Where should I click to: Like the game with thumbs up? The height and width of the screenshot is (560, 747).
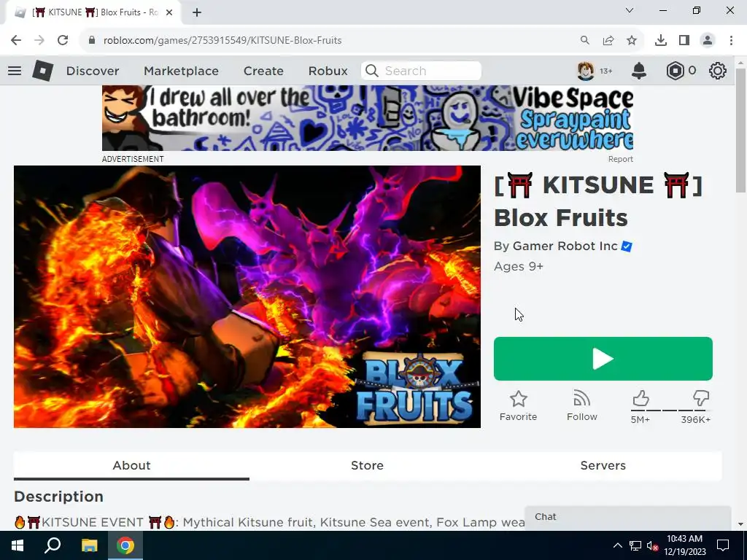point(640,398)
